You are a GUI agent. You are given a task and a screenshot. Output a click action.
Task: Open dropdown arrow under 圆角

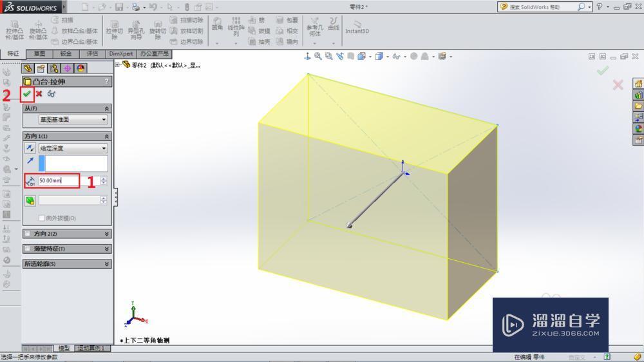(217, 43)
